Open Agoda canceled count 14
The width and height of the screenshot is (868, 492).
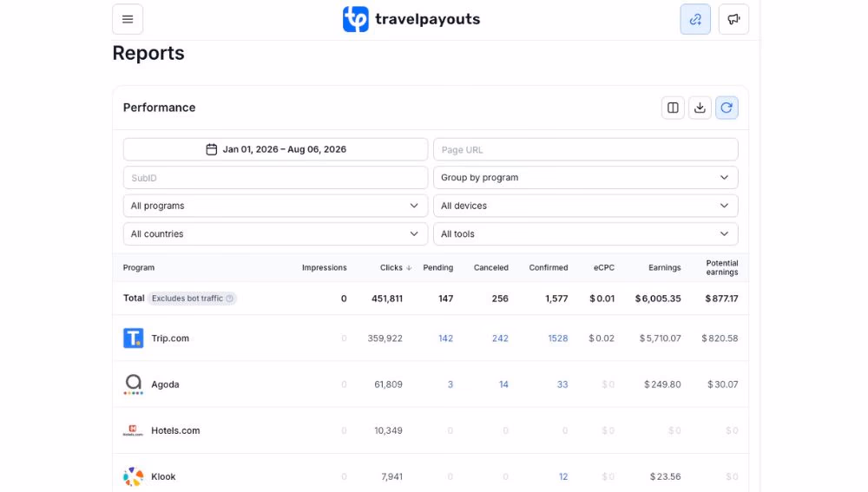coord(503,384)
